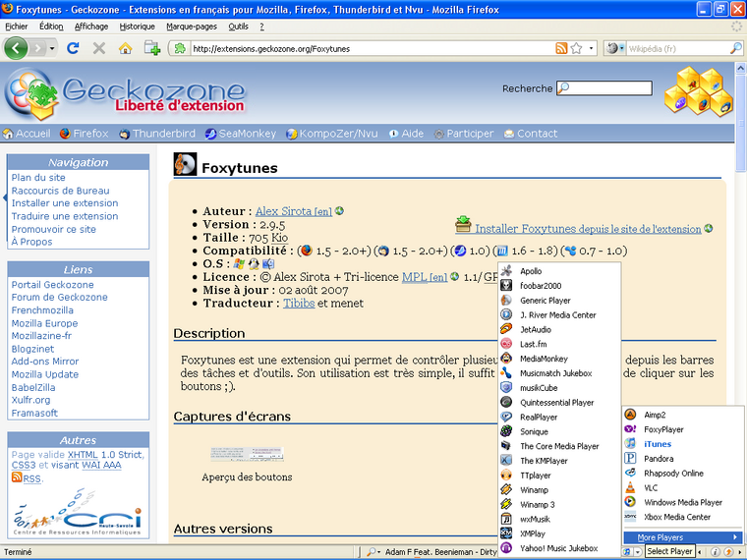Open the address bar history dropdown
The height and width of the screenshot is (560, 747).
point(592,48)
